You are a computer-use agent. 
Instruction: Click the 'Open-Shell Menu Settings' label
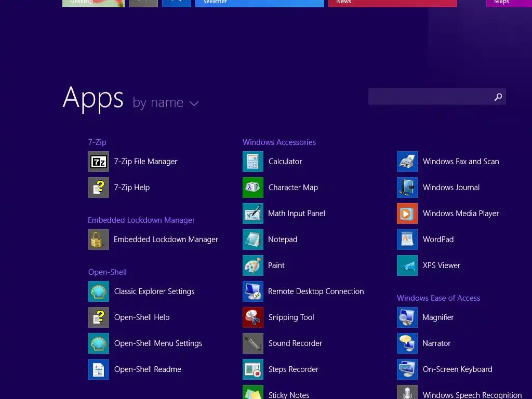pyautogui.click(x=158, y=343)
